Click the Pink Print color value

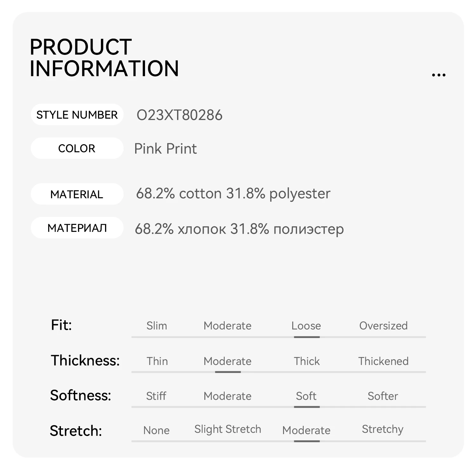(165, 149)
